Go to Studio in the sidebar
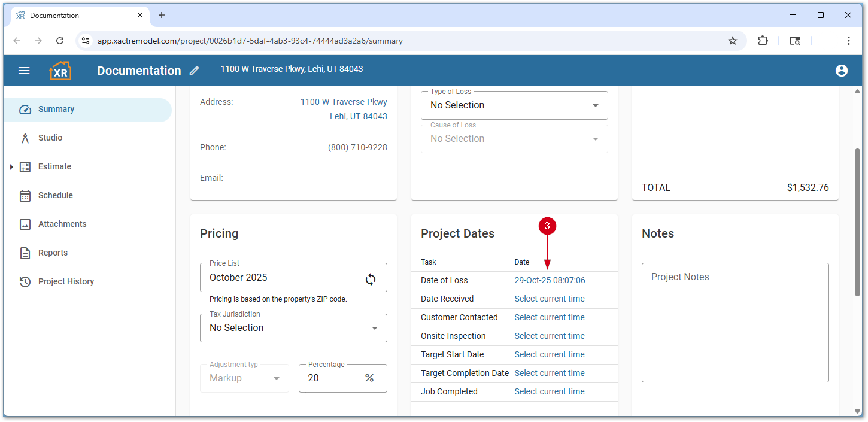 click(x=50, y=138)
